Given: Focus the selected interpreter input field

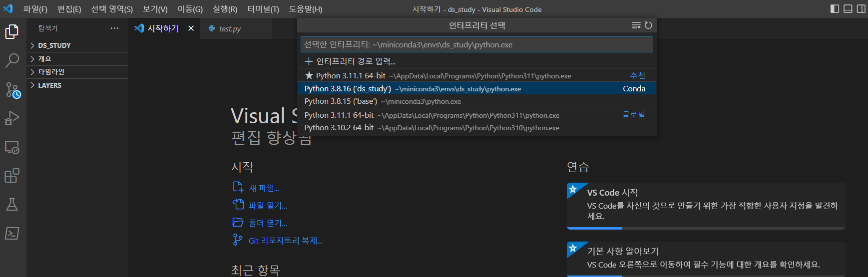Looking at the screenshot, I should click(x=477, y=44).
